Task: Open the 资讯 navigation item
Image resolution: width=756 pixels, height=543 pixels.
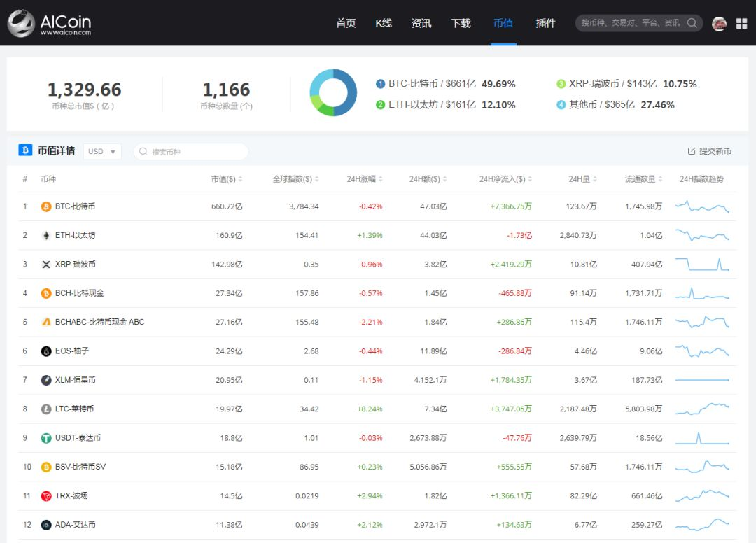Action: click(421, 23)
